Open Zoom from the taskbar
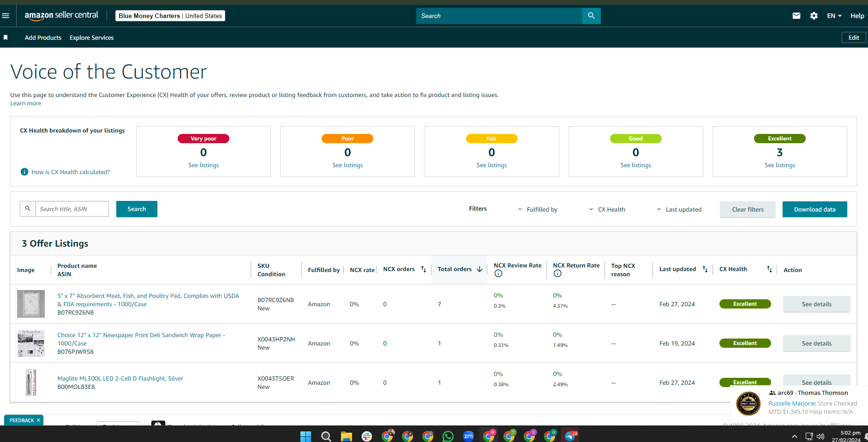The height and width of the screenshot is (442, 868). (x=468, y=436)
